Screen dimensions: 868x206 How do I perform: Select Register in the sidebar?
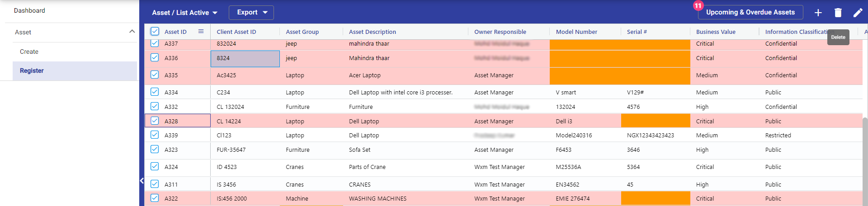32,70
